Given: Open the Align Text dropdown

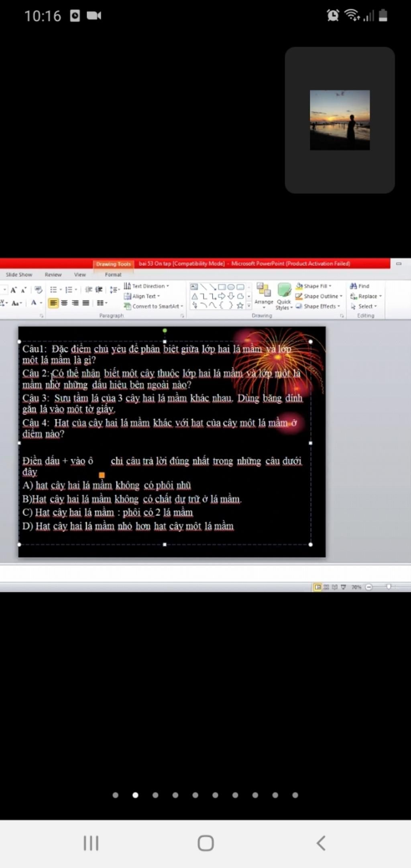Looking at the screenshot, I should 142,296.
